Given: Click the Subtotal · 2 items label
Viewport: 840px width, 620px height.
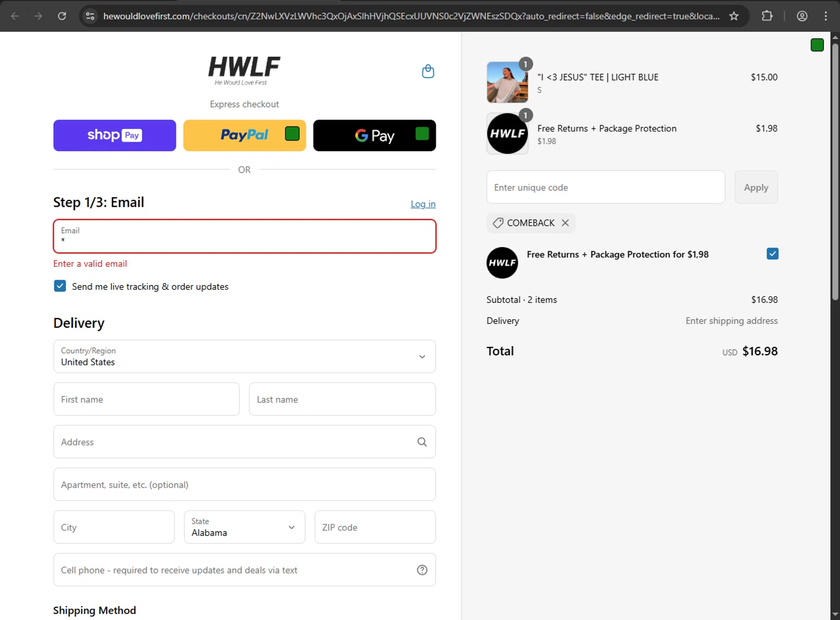Looking at the screenshot, I should pyautogui.click(x=522, y=300).
